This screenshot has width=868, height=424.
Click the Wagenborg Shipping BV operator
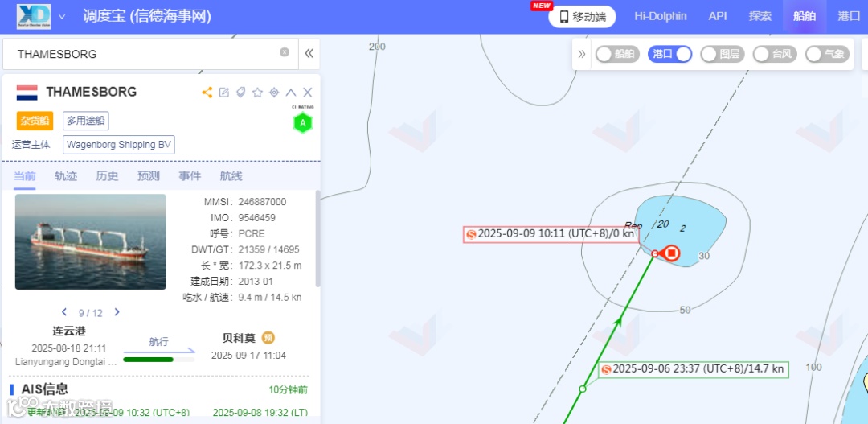[119, 145]
